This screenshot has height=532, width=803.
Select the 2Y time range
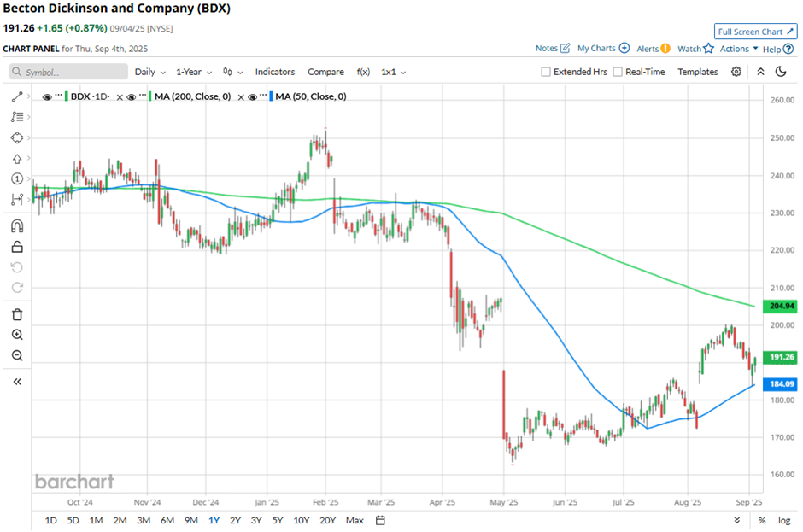(x=235, y=520)
